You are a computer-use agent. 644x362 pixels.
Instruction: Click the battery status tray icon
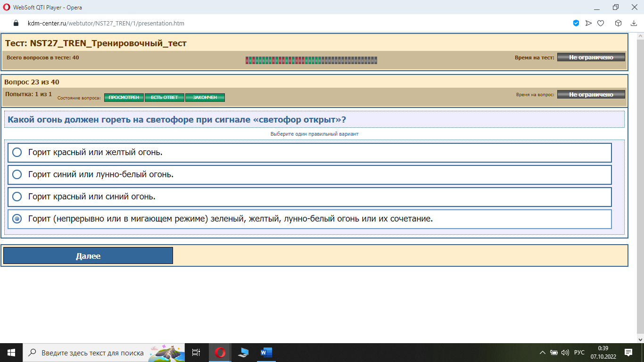point(554,353)
